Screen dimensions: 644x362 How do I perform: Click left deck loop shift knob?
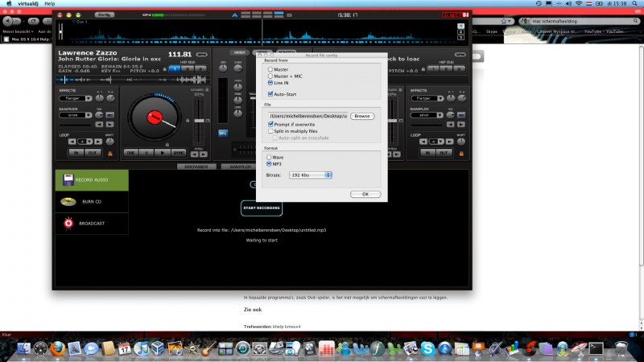click(109, 142)
